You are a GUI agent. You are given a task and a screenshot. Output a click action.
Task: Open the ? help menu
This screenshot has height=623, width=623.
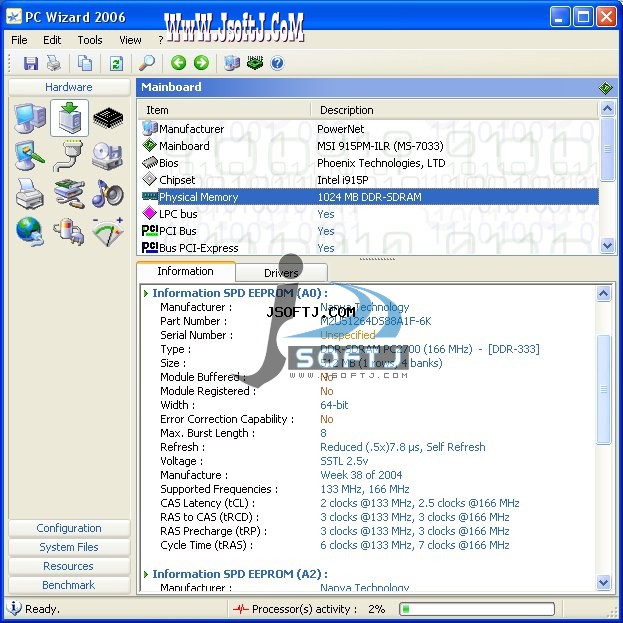(161, 40)
